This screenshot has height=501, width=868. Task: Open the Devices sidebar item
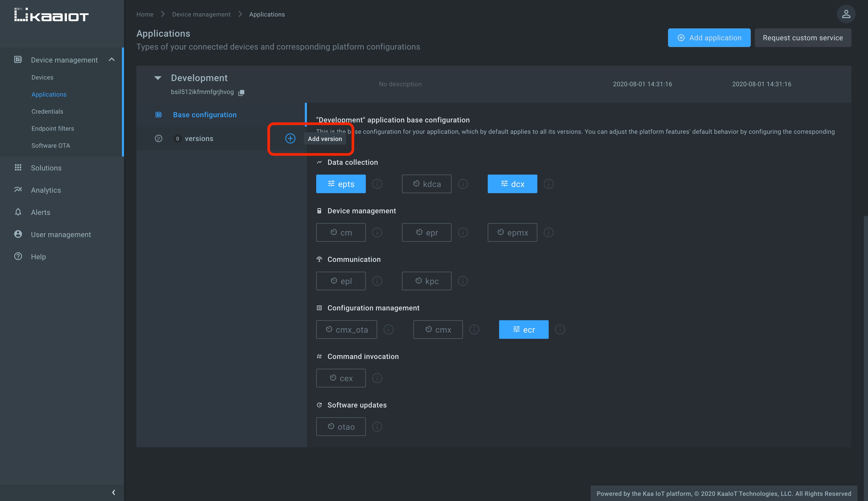[x=42, y=77]
